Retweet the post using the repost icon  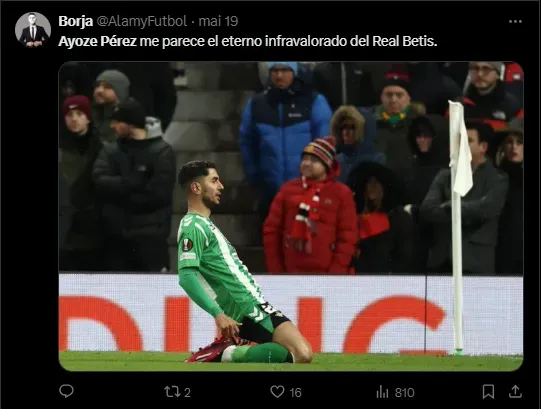tap(171, 392)
